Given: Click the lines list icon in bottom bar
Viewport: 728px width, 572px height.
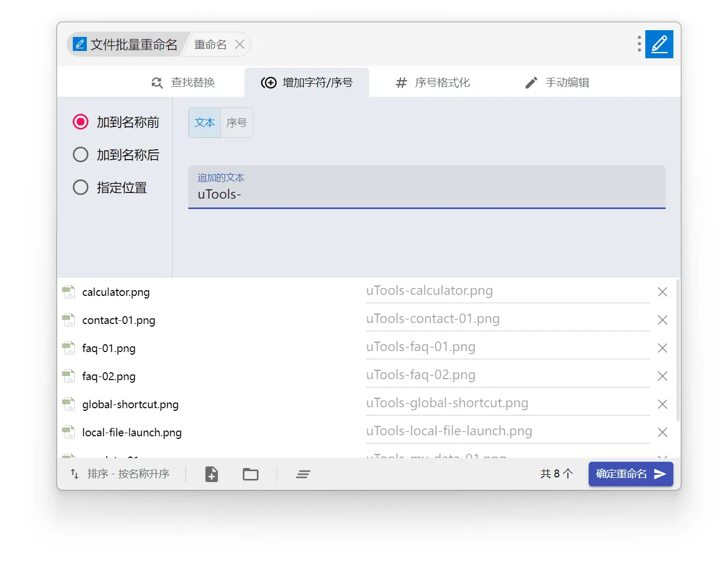Looking at the screenshot, I should [x=303, y=474].
